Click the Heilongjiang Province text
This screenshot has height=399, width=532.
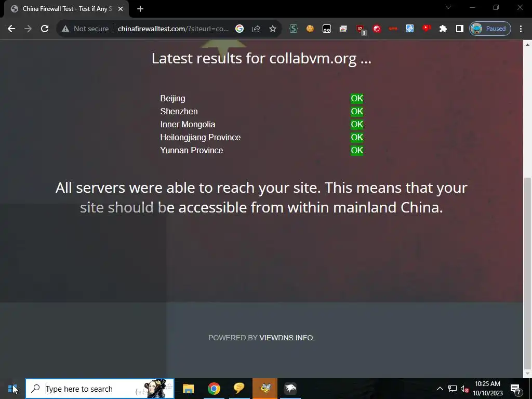(200, 137)
